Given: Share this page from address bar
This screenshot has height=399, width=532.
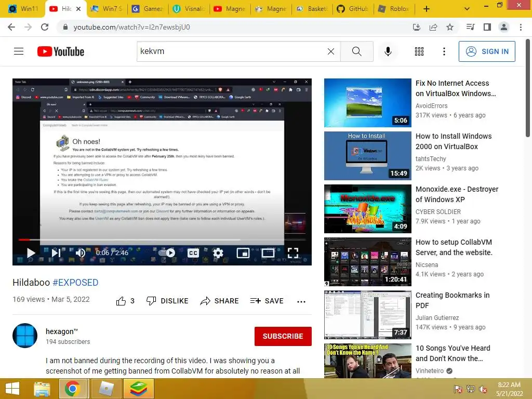Looking at the screenshot, I should tap(433, 27).
